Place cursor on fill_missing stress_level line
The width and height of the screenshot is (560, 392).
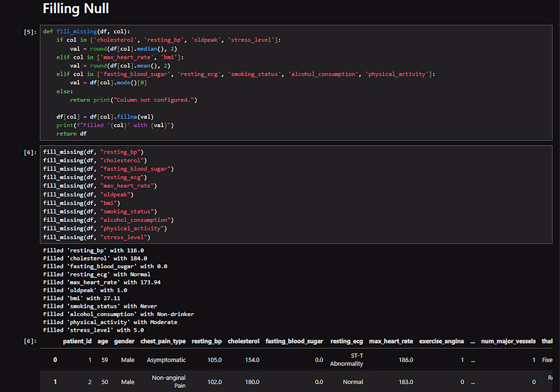96,237
